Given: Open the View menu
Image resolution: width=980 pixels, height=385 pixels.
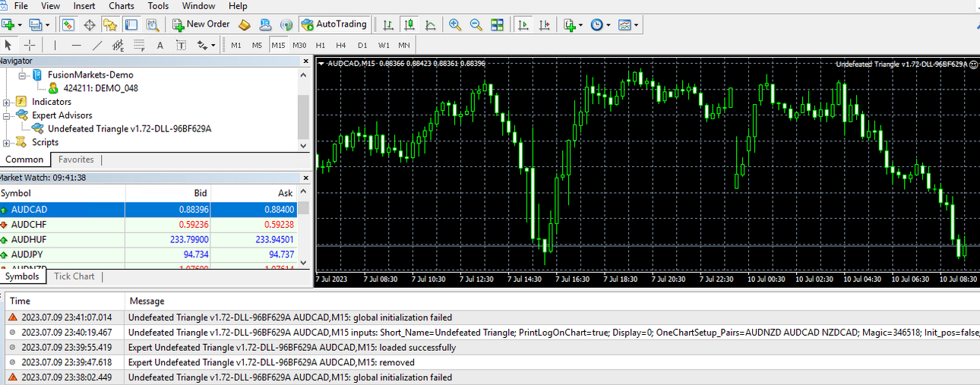Looking at the screenshot, I should [x=51, y=6].
